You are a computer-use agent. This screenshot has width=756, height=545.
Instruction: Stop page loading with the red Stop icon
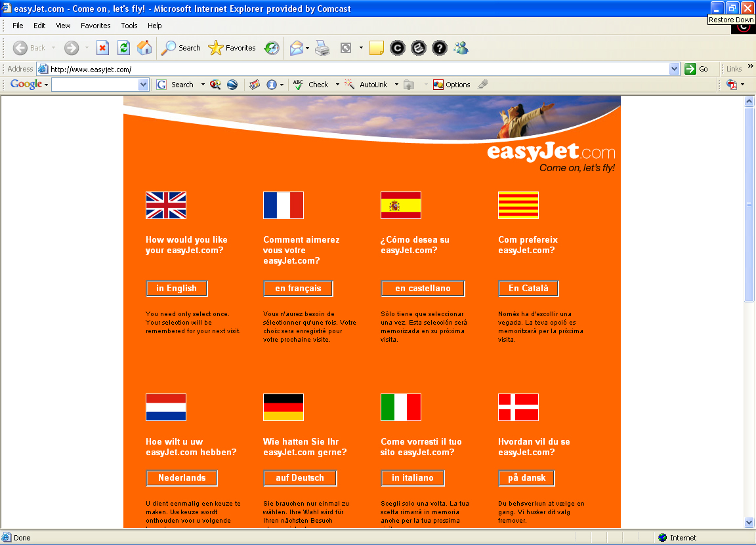coord(102,47)
